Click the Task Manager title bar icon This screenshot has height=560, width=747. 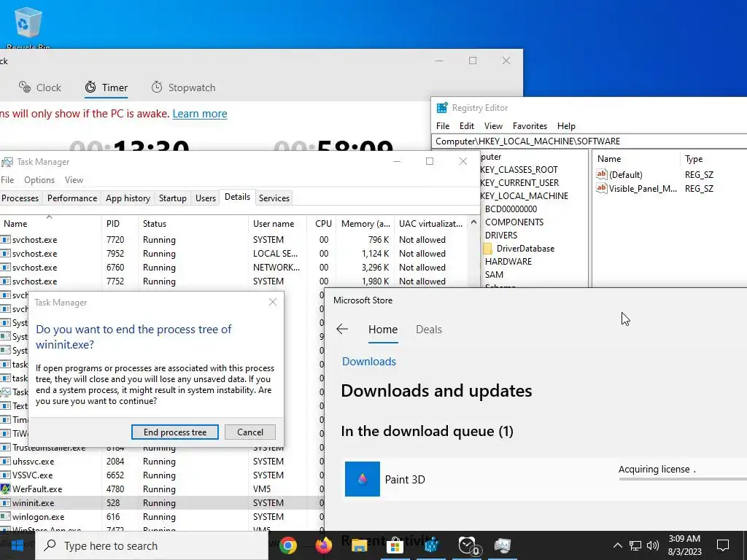pyautogui.click(x=7, y=162)
